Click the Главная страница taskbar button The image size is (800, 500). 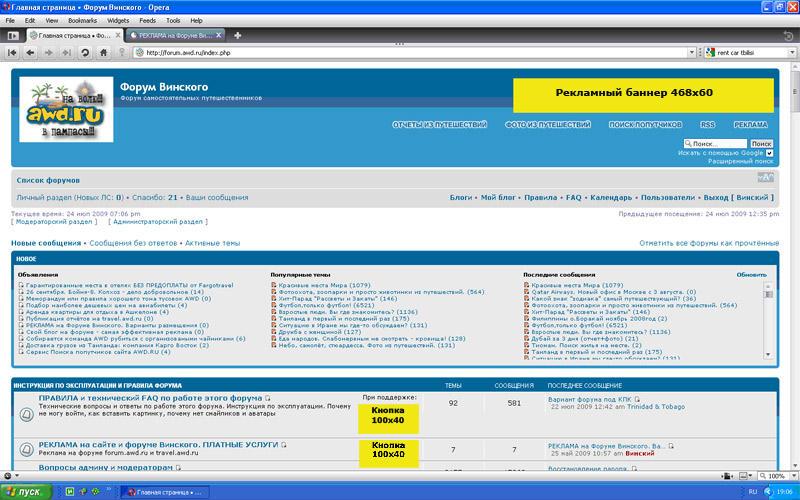165,492
